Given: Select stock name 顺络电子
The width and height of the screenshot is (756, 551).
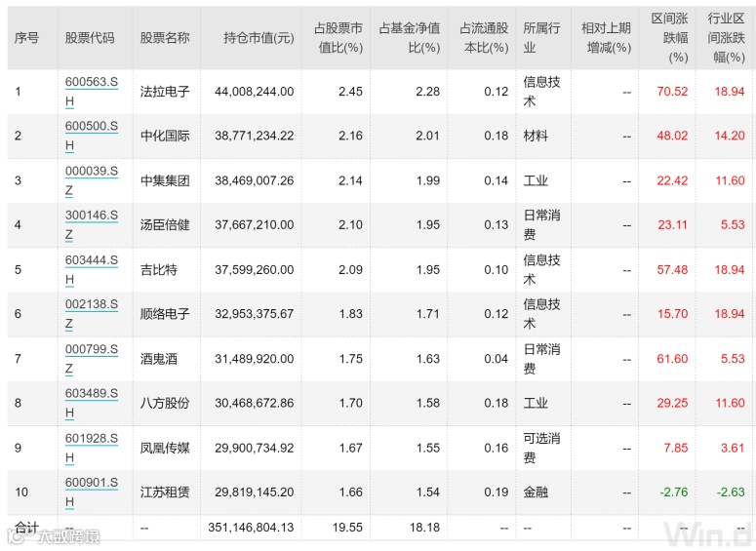Looking at the screenshot, I should 165,314.
